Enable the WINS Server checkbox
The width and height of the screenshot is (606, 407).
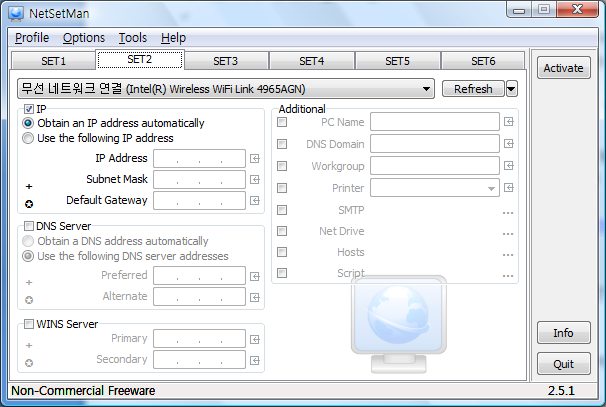tap(29, 324)
